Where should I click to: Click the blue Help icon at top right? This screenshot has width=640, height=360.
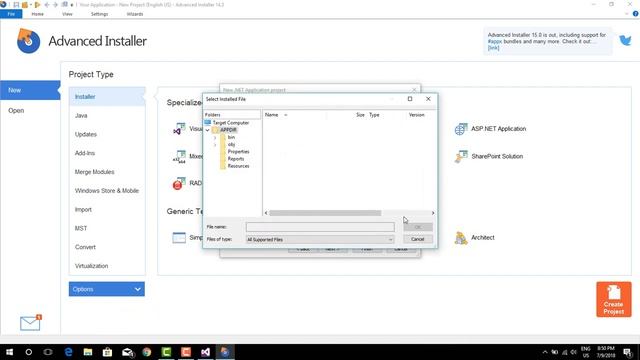click(636, 14)
